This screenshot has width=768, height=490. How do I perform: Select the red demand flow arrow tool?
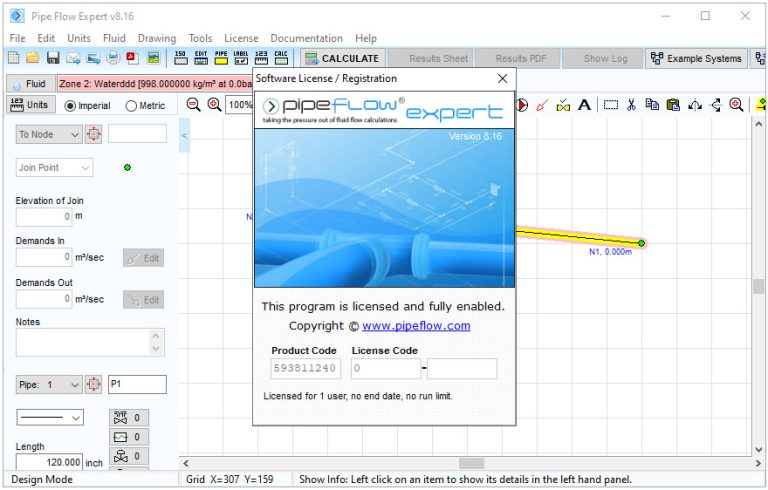pyautogui.click(x=542, y=105)
